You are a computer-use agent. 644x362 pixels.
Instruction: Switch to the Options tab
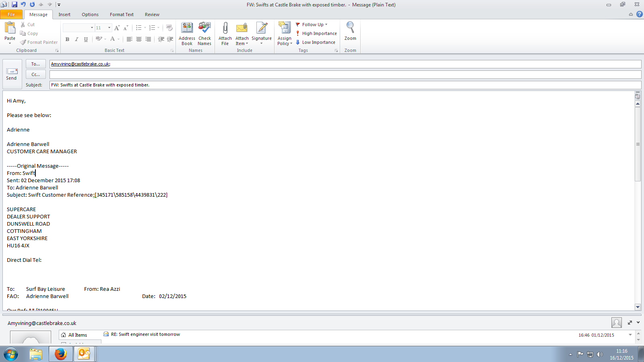pos(90,14)
